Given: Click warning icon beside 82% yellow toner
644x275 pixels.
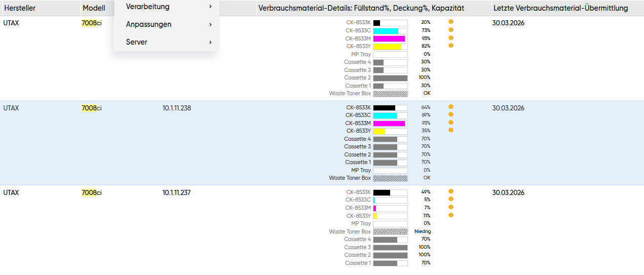Looking at the screenshot, I should point(450,46).
